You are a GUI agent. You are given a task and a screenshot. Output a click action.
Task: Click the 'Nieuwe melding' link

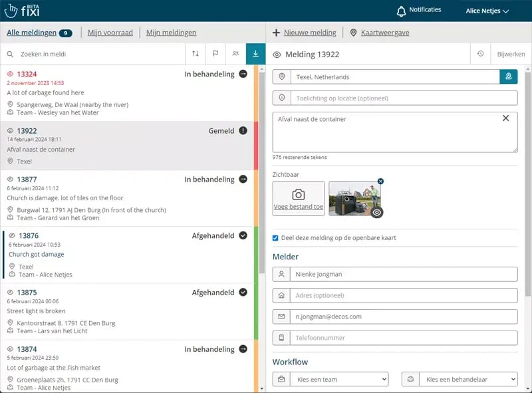click(x=304, y=33)
